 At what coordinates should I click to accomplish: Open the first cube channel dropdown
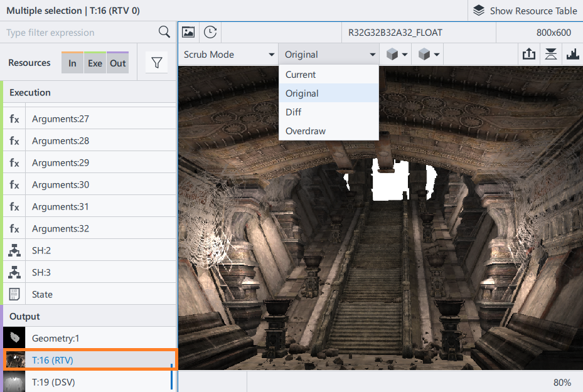click(x=397, y=54)
